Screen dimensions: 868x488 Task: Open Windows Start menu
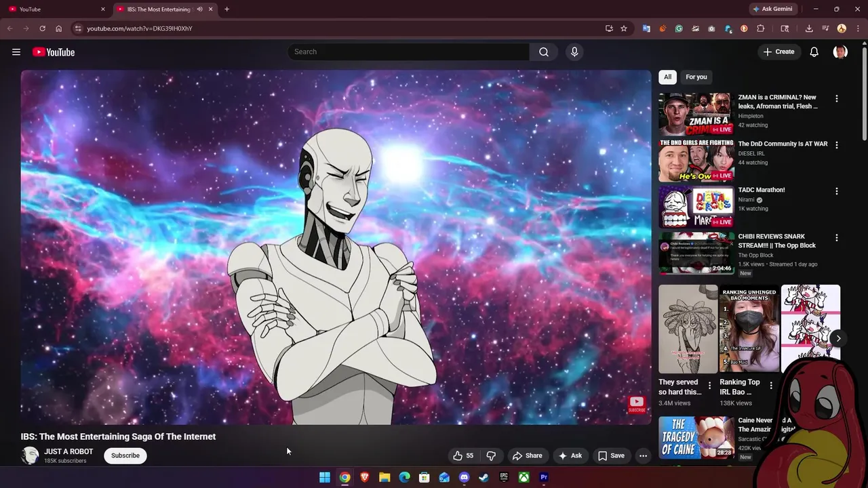coord(325,477)
